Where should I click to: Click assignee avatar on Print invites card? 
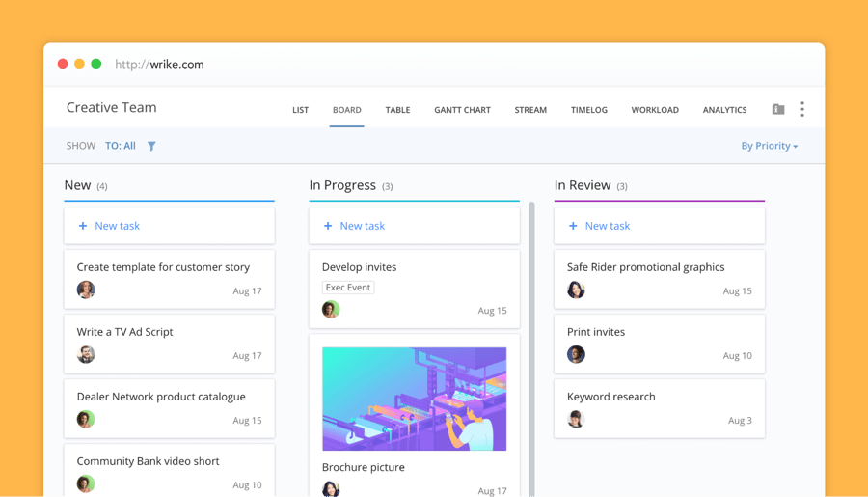pyautogui.click(x=576, y=355)
